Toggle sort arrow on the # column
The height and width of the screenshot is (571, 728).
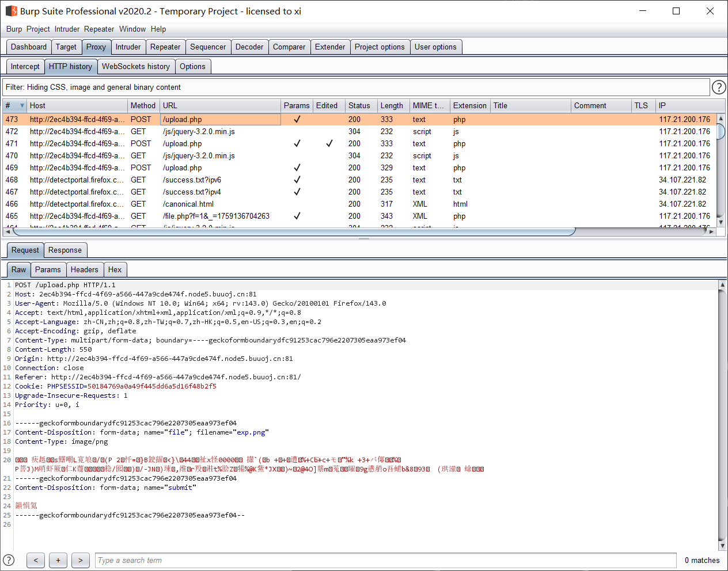pyautogui.click(x=22, y=106)
